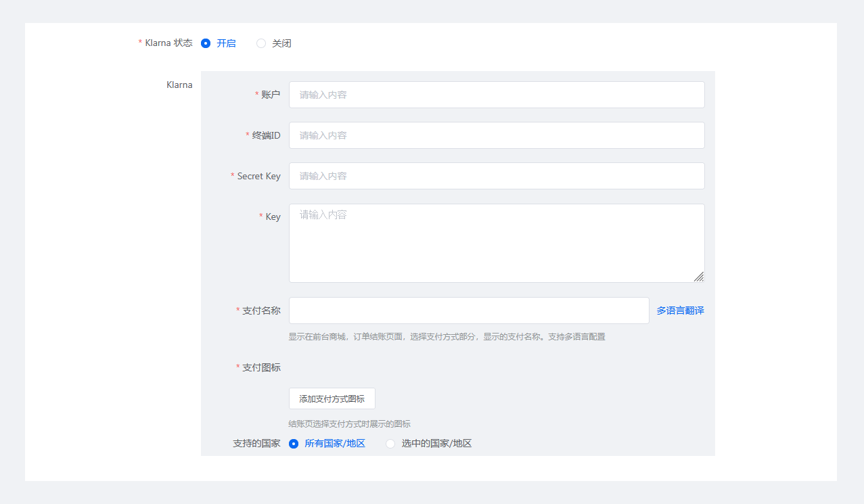Viewport: 864px width, 504px height.
Task: Click the 账户 input field
Action: tap(496, 95)
